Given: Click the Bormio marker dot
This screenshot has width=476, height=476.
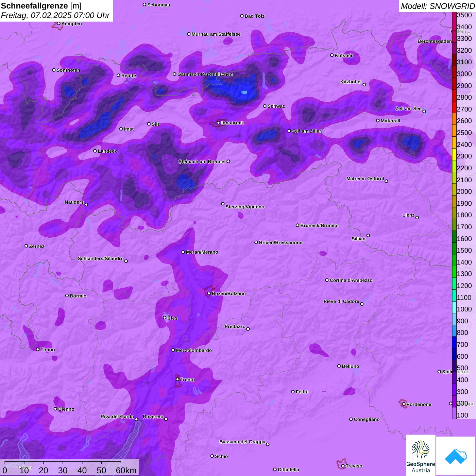Looking at the screenshot, I should (x=67, y=295).
